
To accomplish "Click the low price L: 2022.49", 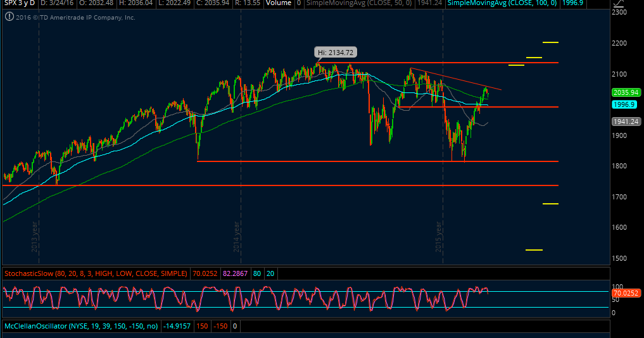I will pyautogui.click(x=175, y=3).
